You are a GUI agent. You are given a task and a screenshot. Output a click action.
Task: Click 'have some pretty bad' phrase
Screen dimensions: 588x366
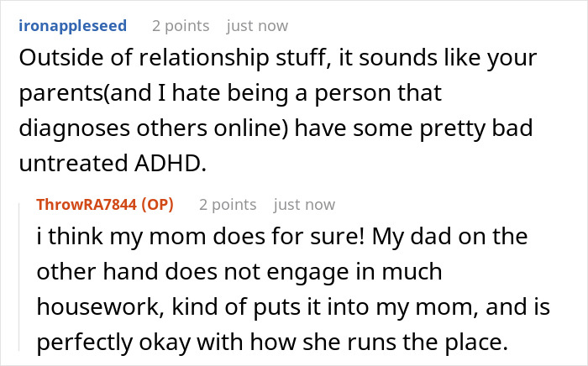click(x=413, y=128)
